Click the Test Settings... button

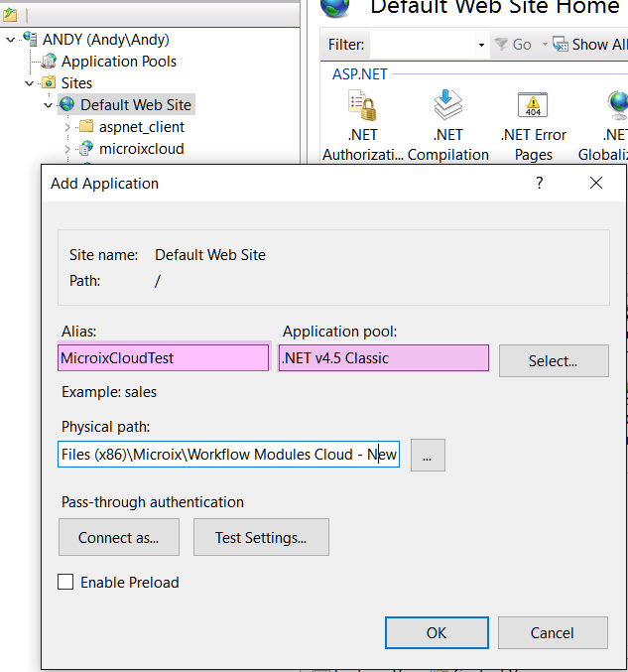coord(260,537)
